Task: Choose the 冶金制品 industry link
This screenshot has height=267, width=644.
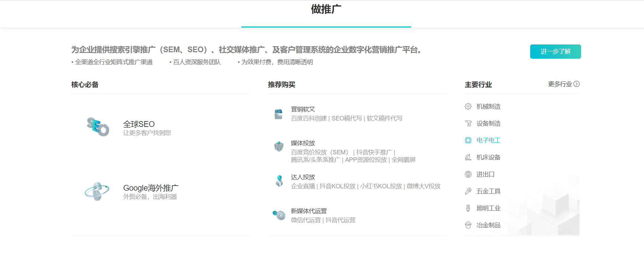Action: [488, 225]
